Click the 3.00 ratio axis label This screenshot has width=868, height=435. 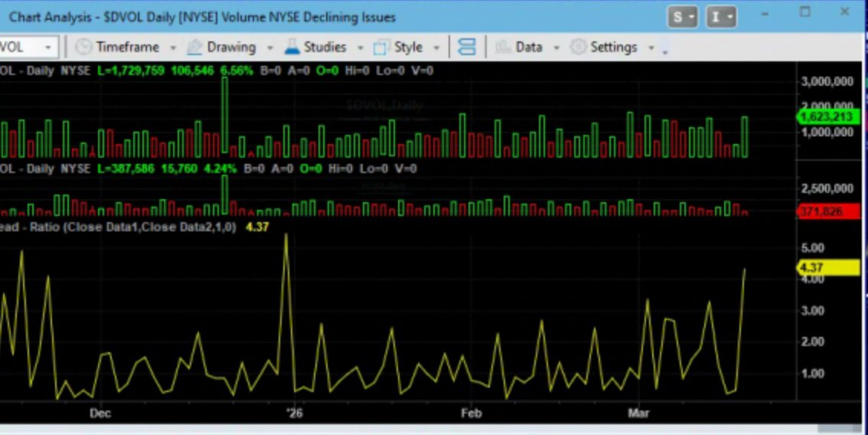click(813, 311)
